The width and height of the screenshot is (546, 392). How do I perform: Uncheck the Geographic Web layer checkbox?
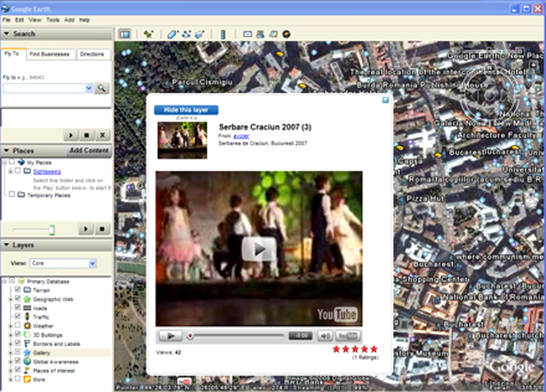pyautogui.click(x=17, y=298)
